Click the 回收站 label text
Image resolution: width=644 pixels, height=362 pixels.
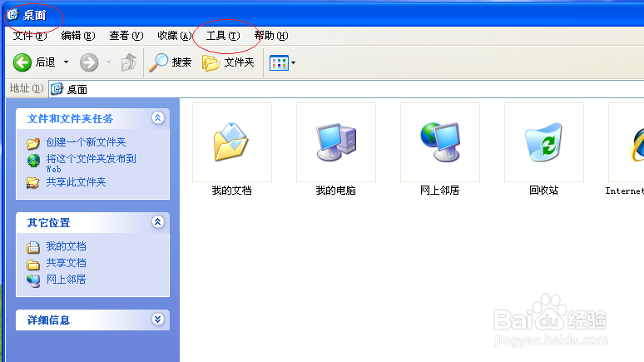pyautogui.click(x=544, y=191)
